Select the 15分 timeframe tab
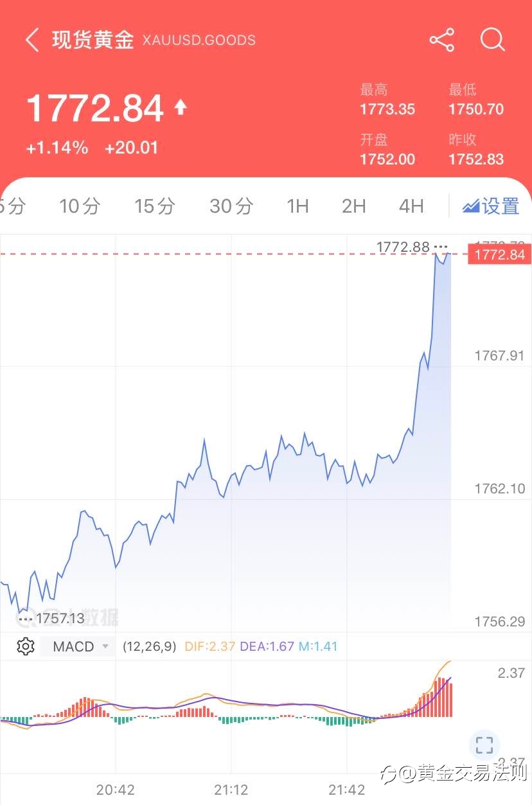 pyautogui.click(x=155, y=206)
